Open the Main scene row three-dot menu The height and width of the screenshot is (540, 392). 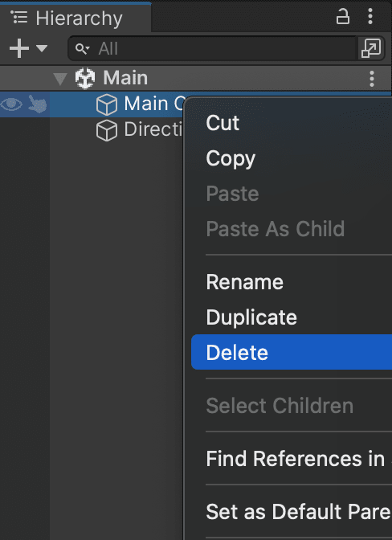click(372, 79)
